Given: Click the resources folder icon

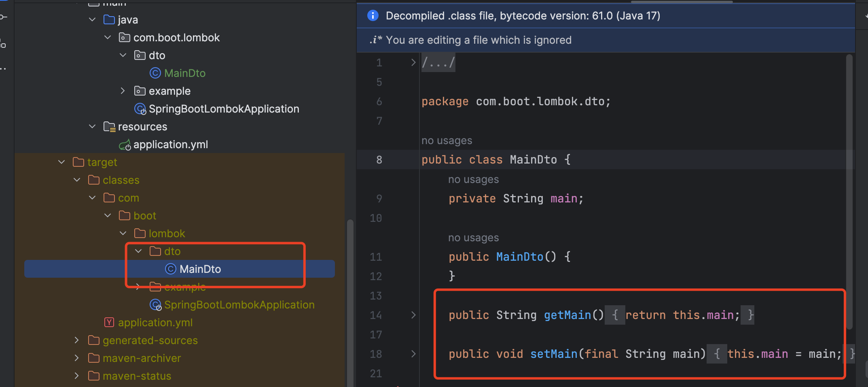Looking at the screenshot, I should (109, 126).
